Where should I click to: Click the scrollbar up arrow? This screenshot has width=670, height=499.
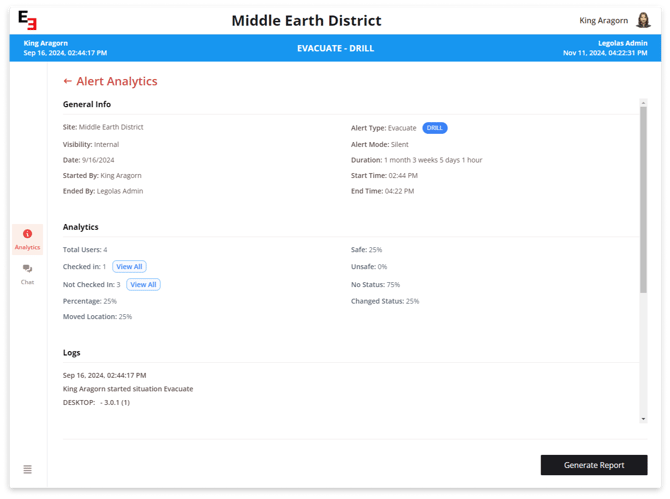point(643,102)
